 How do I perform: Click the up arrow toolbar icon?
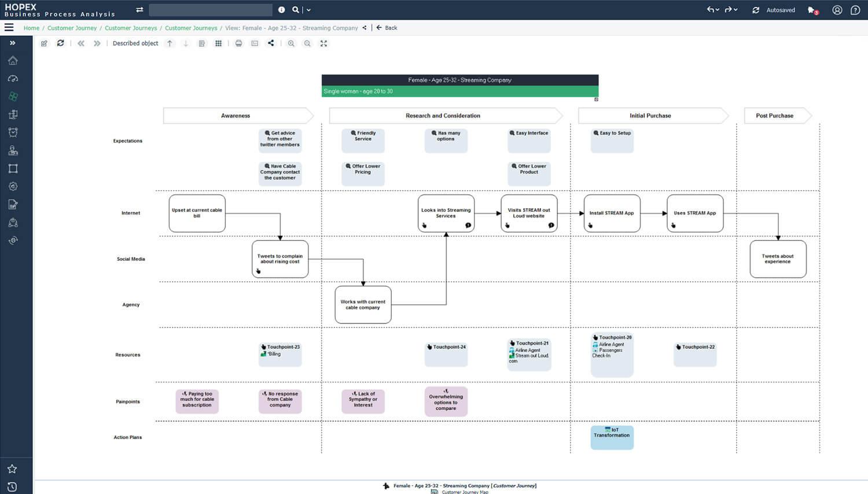coord(170,43)
